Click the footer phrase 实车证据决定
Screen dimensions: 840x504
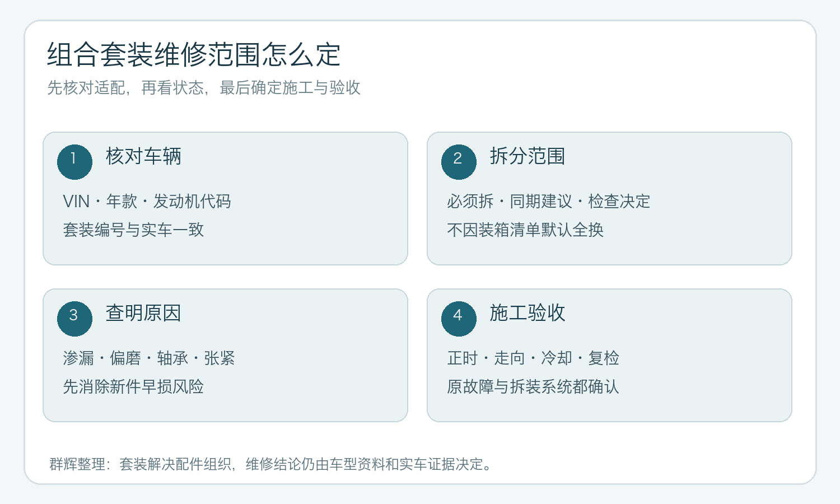441,464
